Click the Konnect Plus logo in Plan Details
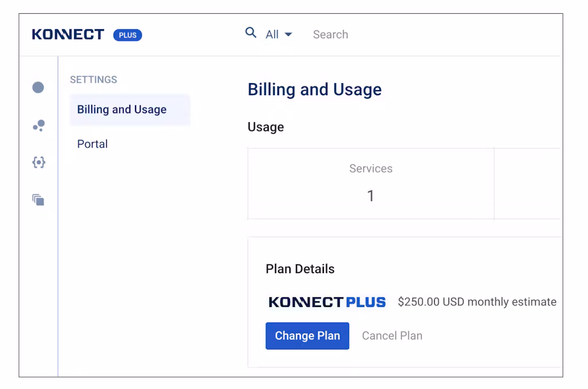The image size is (588, 389). point(327,302)
